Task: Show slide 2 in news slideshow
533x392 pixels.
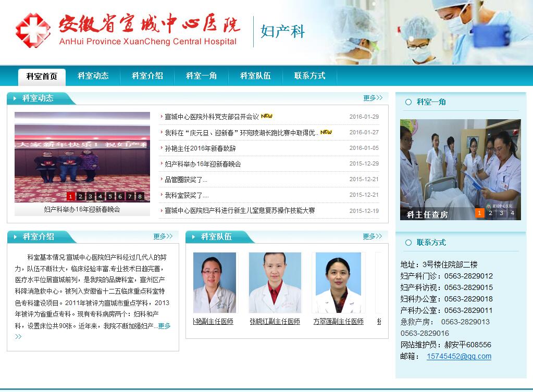Action: (80, 196)
